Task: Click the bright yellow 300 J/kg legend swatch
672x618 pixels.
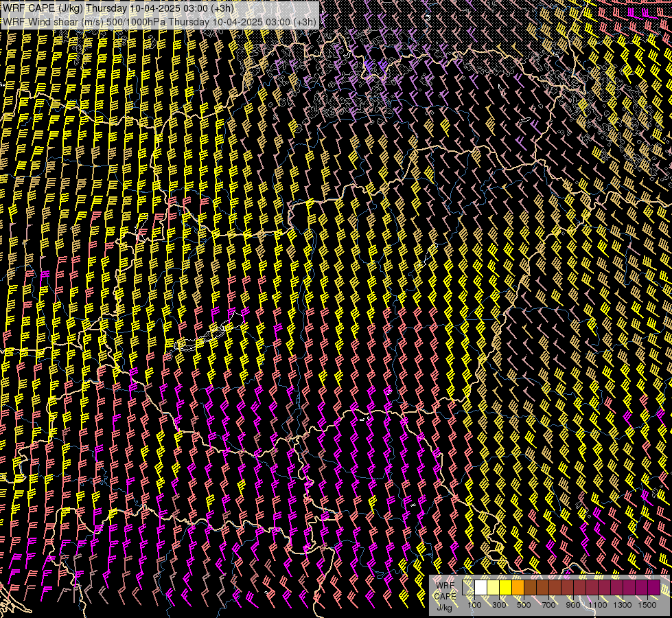Action: [506, 587]
